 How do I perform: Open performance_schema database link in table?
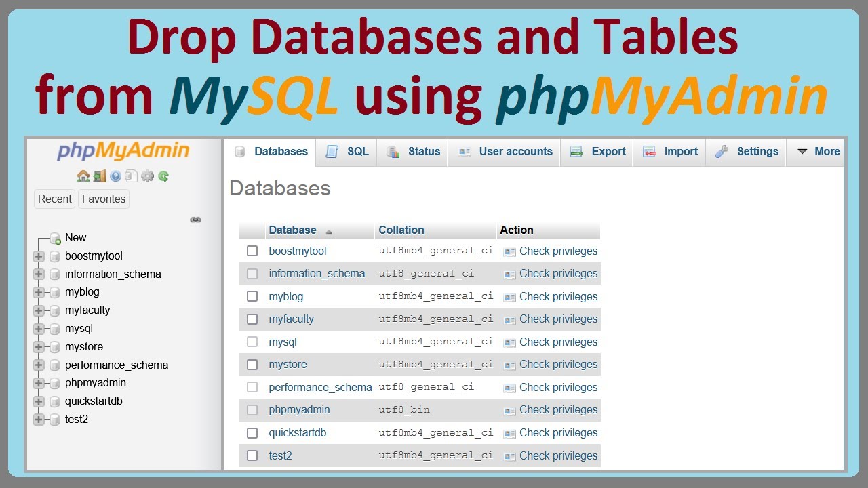pos(320,387)
